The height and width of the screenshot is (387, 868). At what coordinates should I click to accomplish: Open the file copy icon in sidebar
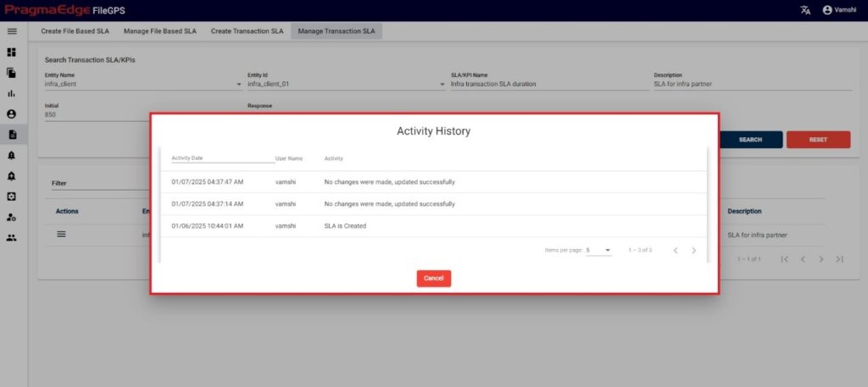[12, 73]
